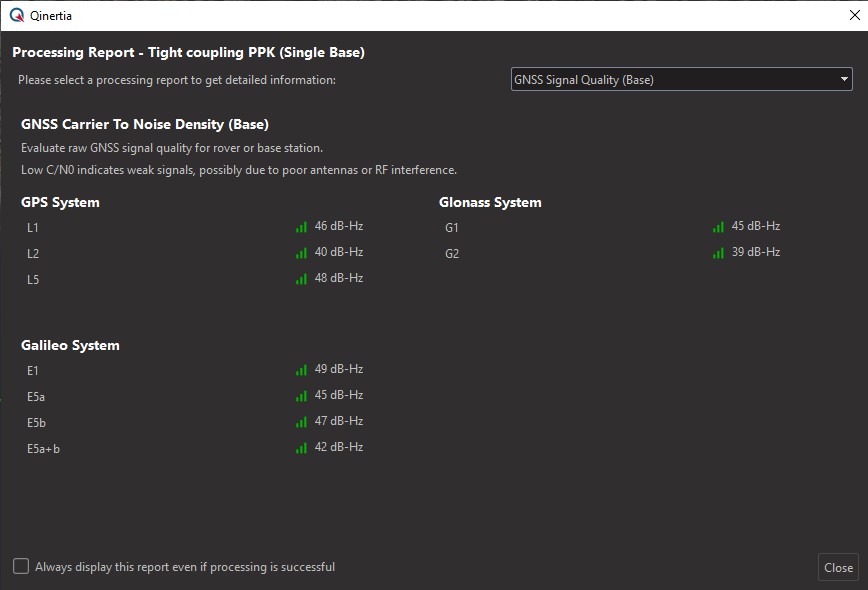Click the 49 dB-Hz value for E1

point(338,369)
